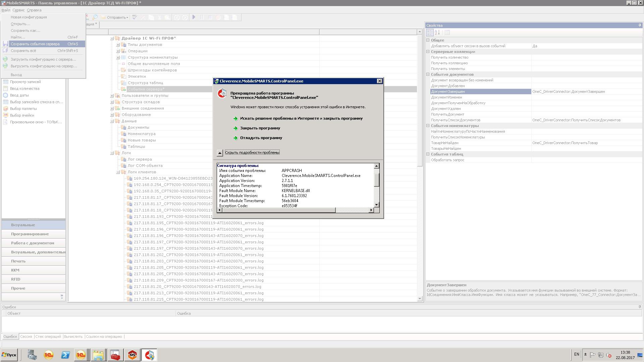The width and height of the screenshot is (644, 362).
Task: Expand the 'Операции' tree node
Action: pos(118,51)
